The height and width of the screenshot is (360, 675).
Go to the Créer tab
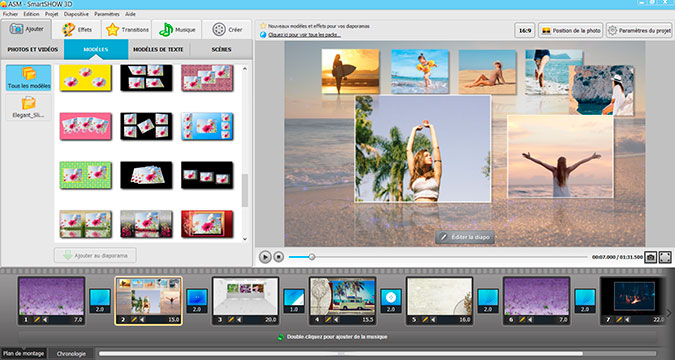(x=227, y=30)
